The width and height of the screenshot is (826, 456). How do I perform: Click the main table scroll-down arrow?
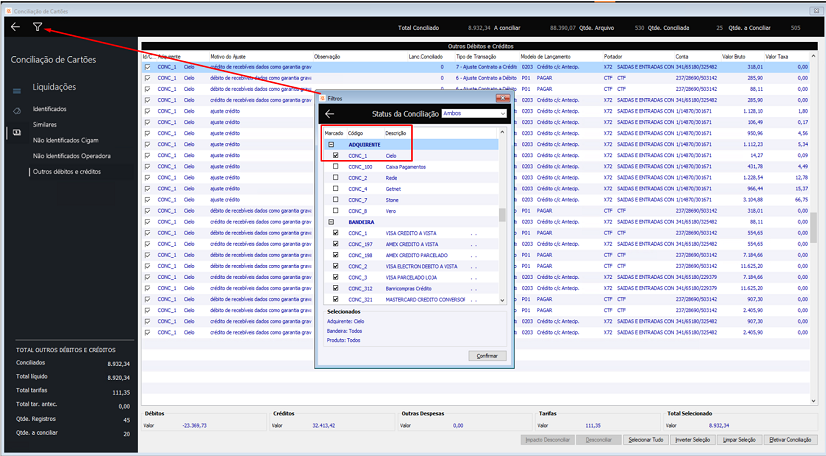(813, 401)
